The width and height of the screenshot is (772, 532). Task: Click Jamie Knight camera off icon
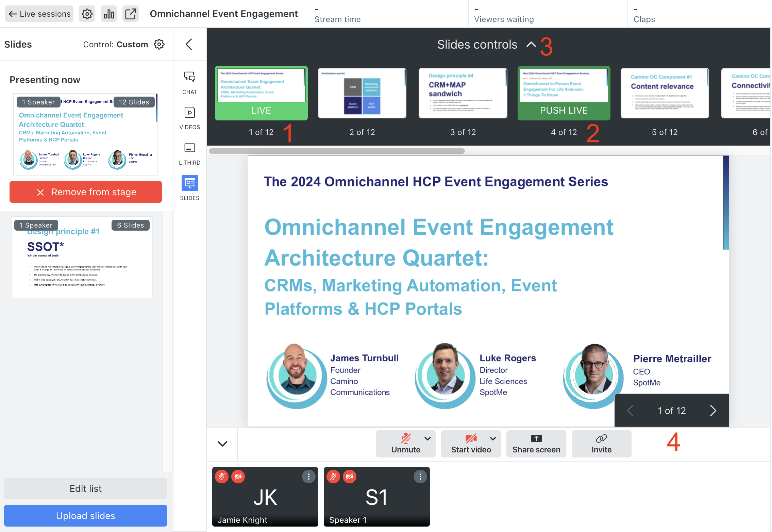click(x=238, y=477)
